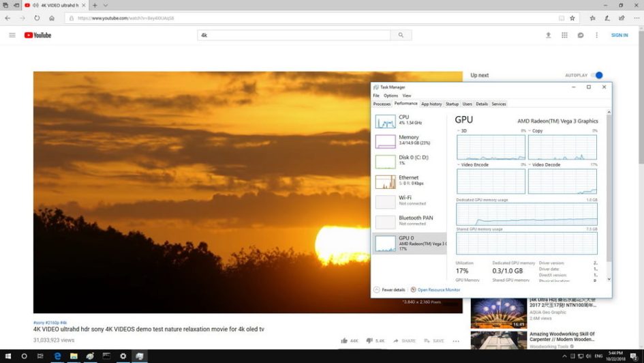Click the Task Manager vertical scrollbar
Image resolution: width=644 pixels, height=363 pixels.
tap(609, 191)
